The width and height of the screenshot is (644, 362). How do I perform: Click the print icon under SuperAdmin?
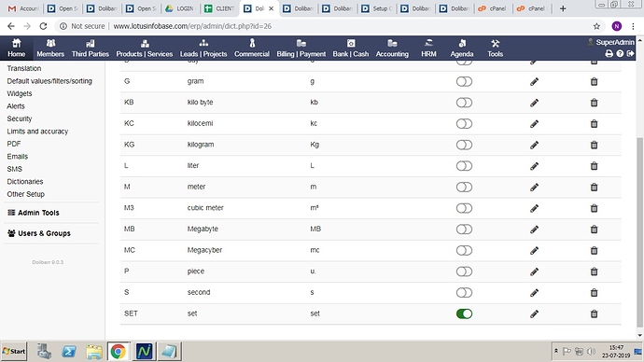pyautogui.click(x=609, y=54)
